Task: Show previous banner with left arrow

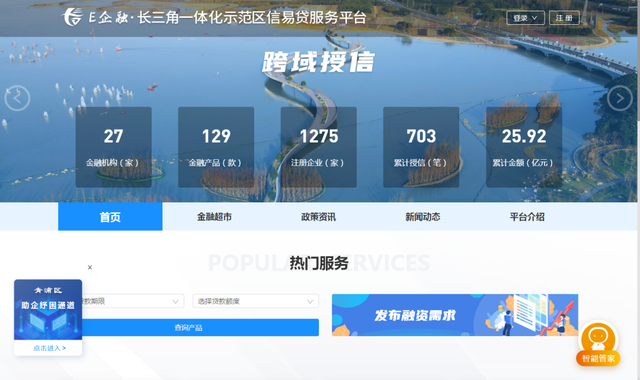Action: [17, 98]
